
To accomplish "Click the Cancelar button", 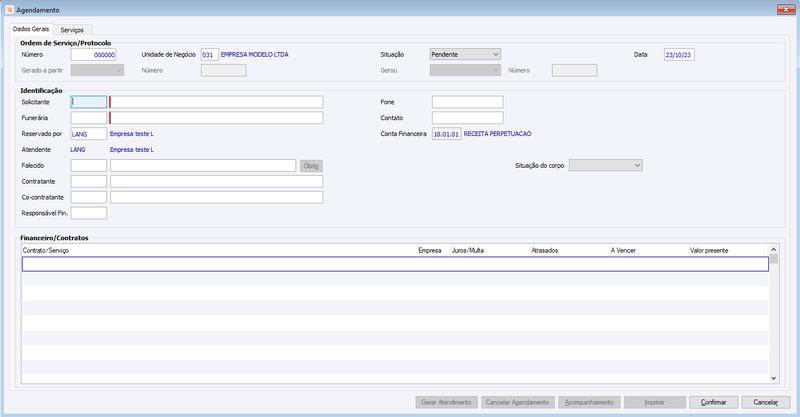I will (766, 402).
